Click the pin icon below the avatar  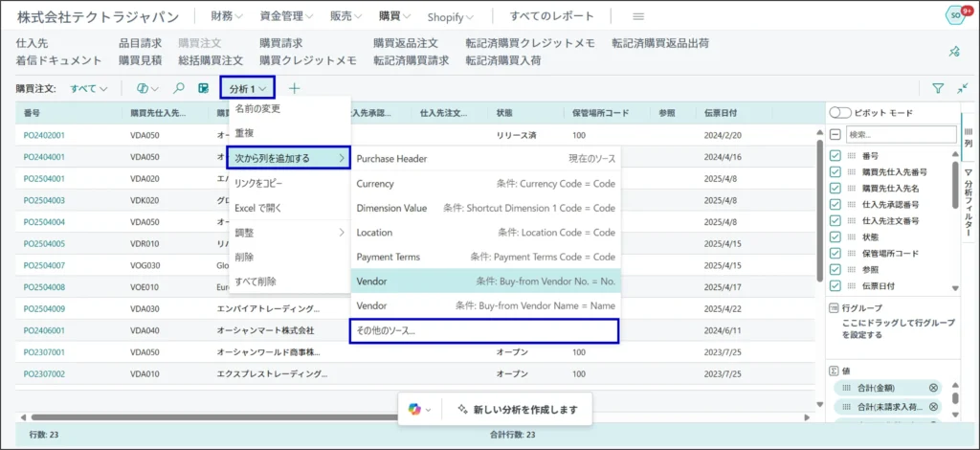(953, 52)
